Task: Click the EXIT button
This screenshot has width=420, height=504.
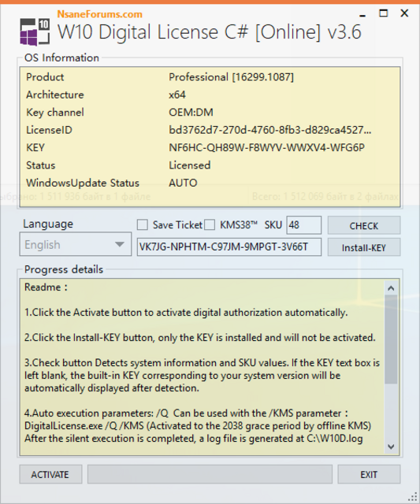Action: 369,474
